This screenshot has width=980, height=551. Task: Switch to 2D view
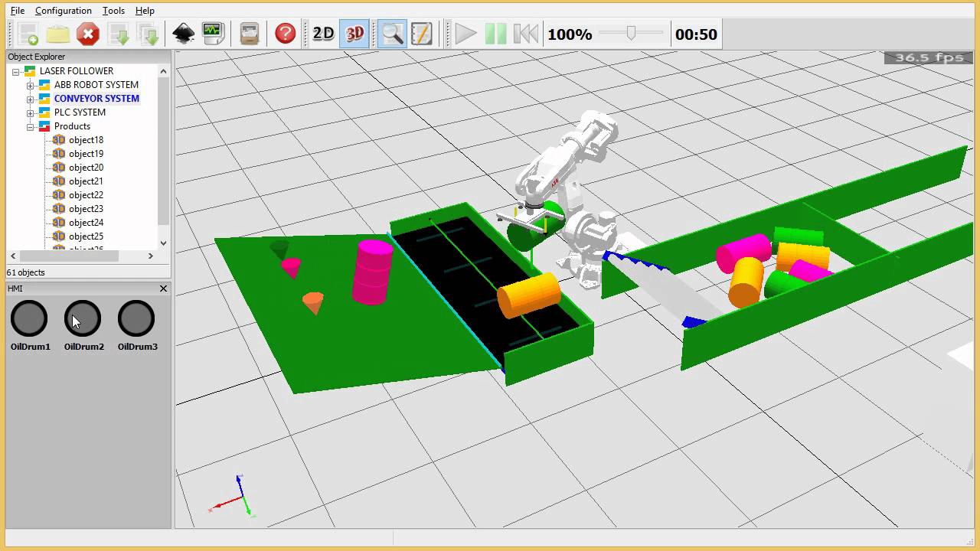pos(324,34)
